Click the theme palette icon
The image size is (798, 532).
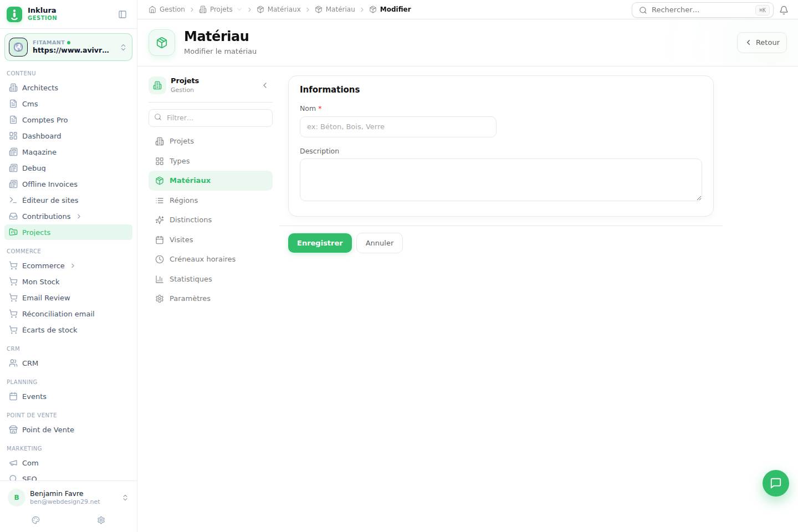(36, 520)
